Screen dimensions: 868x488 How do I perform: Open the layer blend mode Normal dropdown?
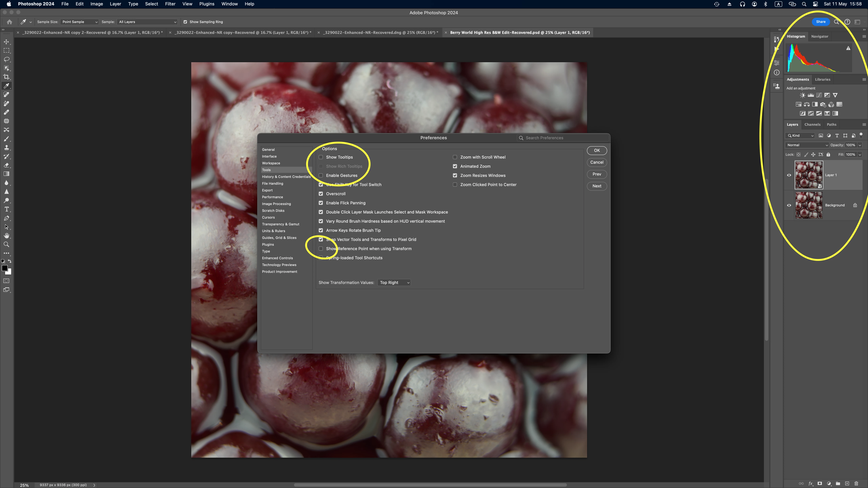point(807,145)
